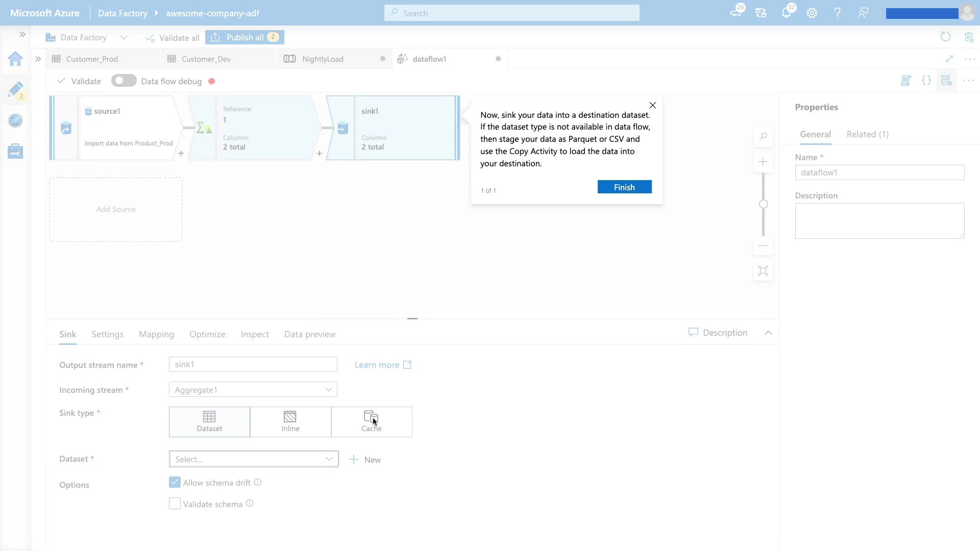
Task: Open the NightlyLoad pipeline tab
Action: point(323,59)
